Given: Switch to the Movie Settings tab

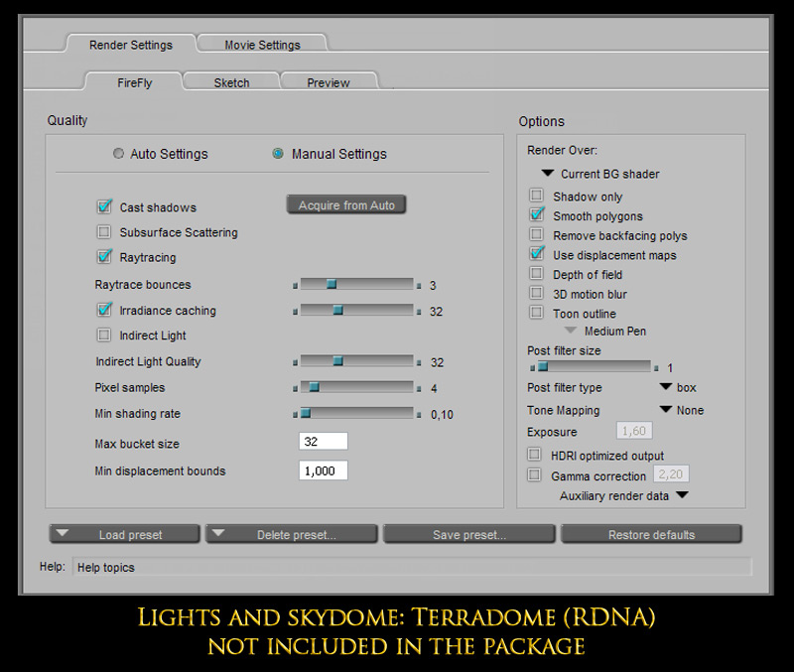Looking at the screenshot, I should pyautogui.click(x=262, y=44).
